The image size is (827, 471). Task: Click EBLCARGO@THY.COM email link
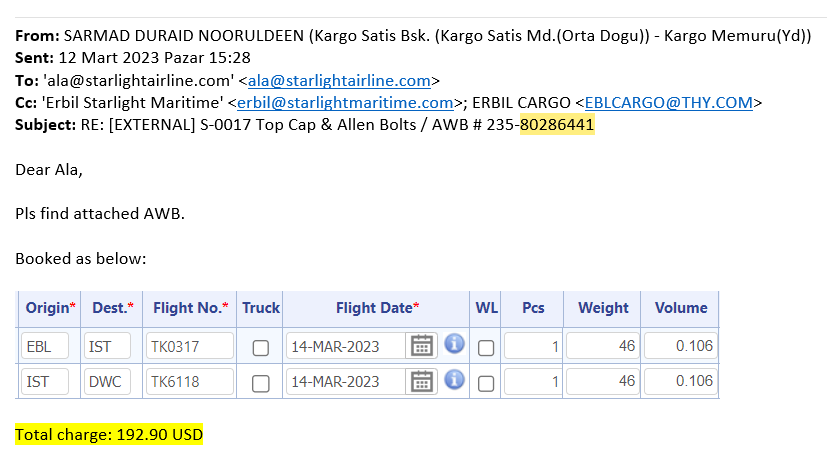tap(669, 102)
